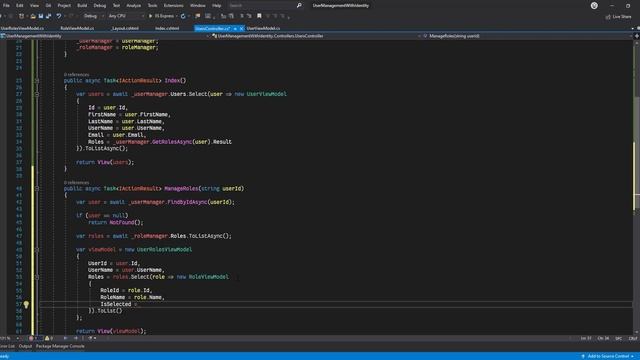This screenshot has height=360, width=640.
Task: Open the Error List panel tab
Action: click(x=7, y=346)
